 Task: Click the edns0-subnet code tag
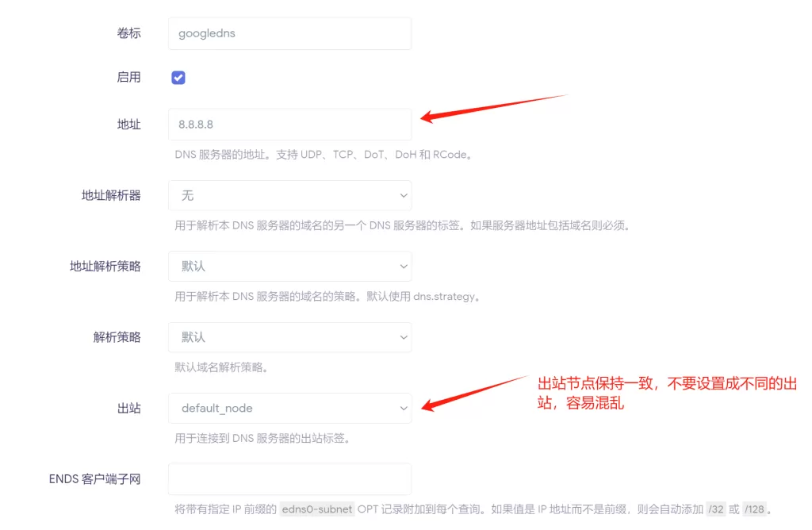[x=317, y=509]
